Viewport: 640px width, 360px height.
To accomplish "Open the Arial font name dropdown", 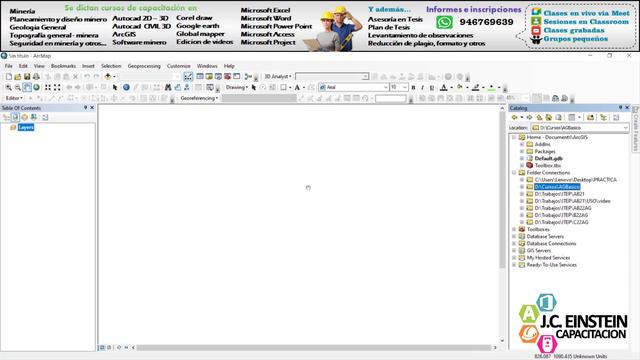I will tap(385, 87).
